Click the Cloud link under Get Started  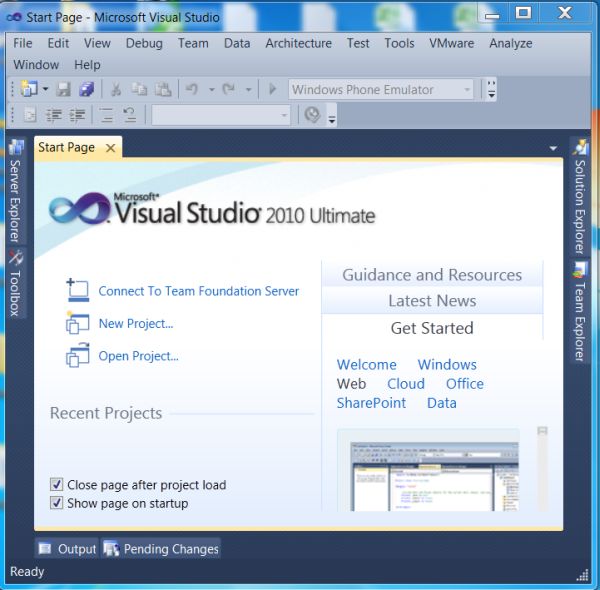coord(406,384)
